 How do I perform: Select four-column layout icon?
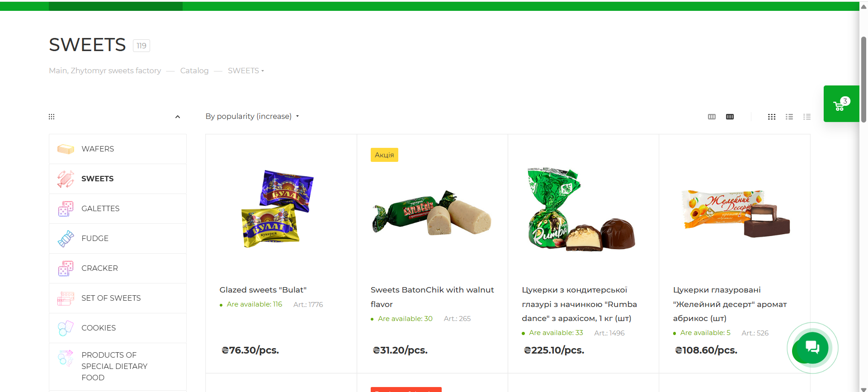click(x=730, y=117)
